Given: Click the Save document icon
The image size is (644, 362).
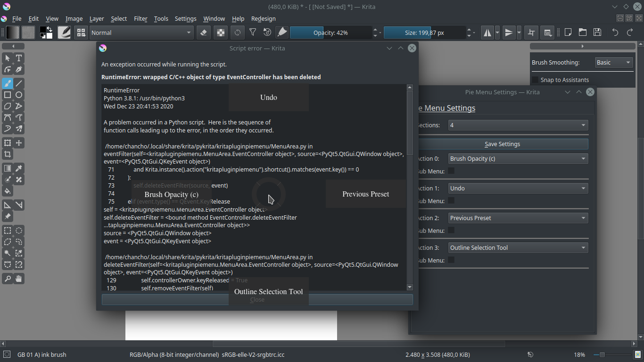Looking at the screenshot, I should (x=597, y=33).
